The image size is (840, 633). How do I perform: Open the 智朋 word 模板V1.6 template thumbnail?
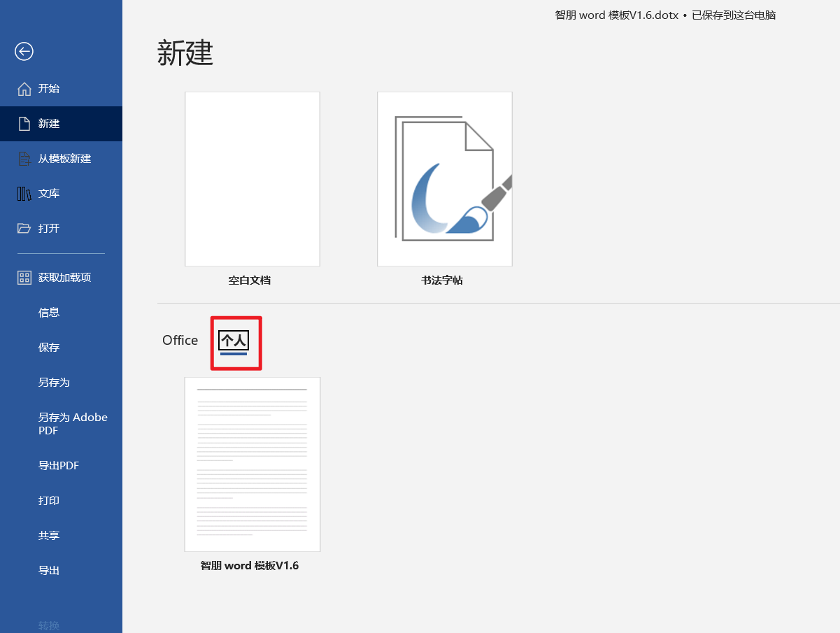point(252,464)
